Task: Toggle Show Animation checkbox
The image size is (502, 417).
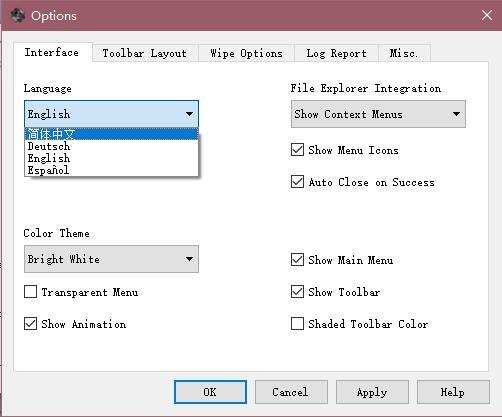Action: click(x=30, y=324)
